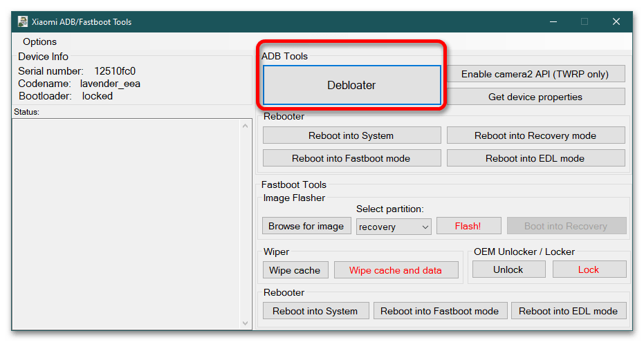The image size is (644, 342).
Task: Select the codename lavender_eea
Action: (110, 84)
